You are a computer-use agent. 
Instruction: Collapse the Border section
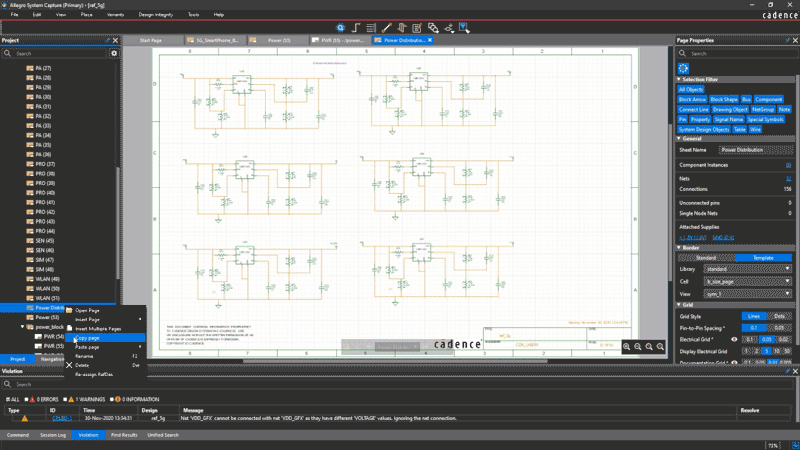679,247
